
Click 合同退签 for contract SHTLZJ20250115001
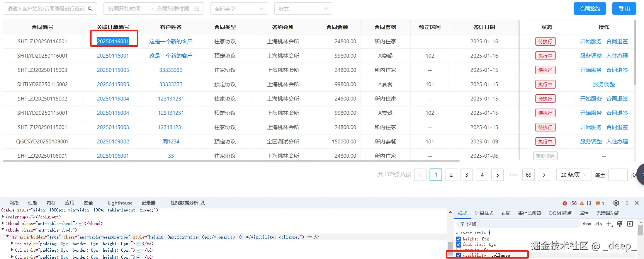617,127
